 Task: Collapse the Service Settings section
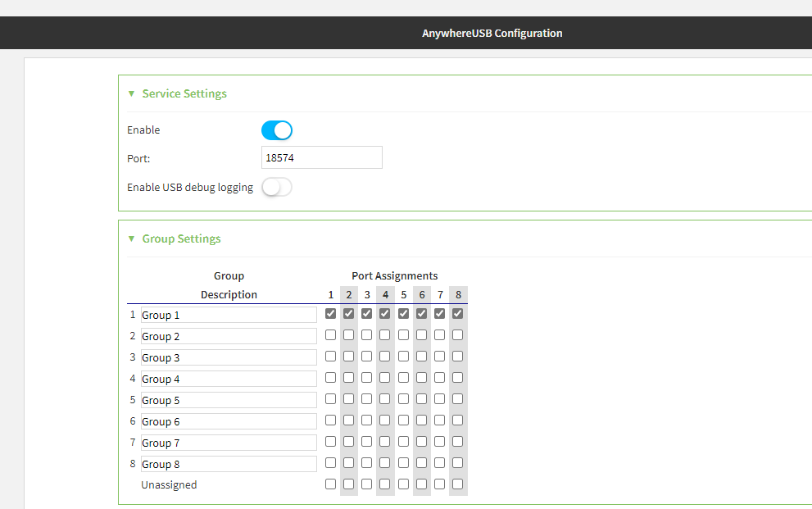click(132, 93)
